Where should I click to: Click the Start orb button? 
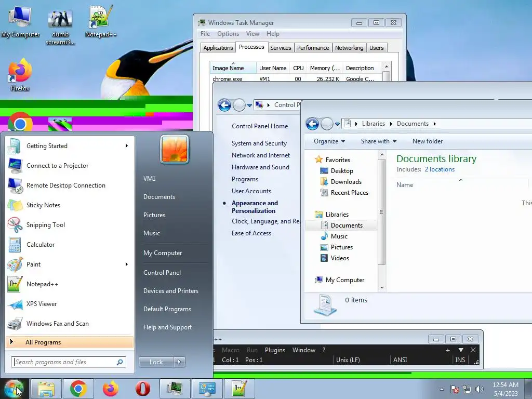click(14, 389)
